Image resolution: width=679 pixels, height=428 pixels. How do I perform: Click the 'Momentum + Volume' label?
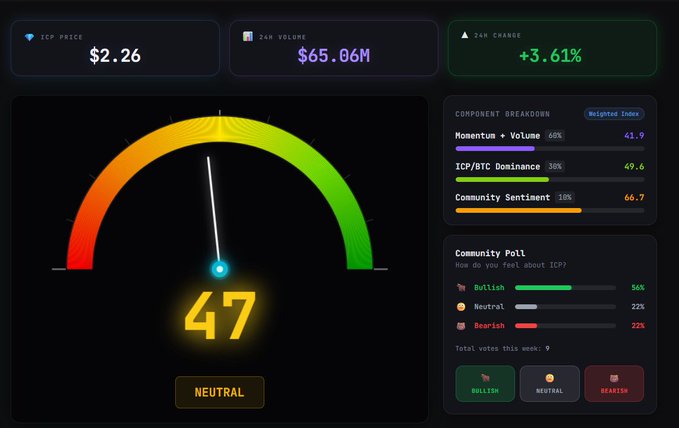tap(498, 136)
